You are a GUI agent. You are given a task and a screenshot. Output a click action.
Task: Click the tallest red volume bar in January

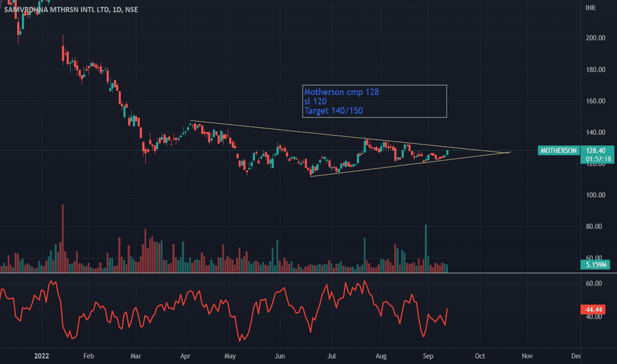63,238
